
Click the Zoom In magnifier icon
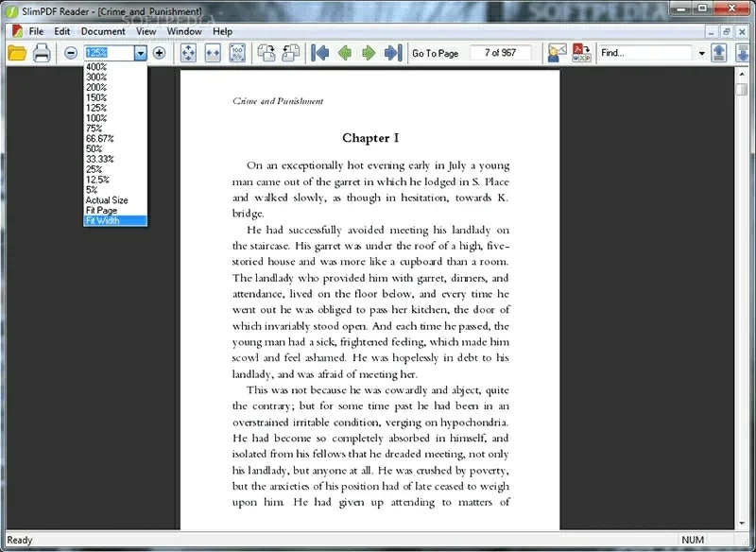[159, 53]
